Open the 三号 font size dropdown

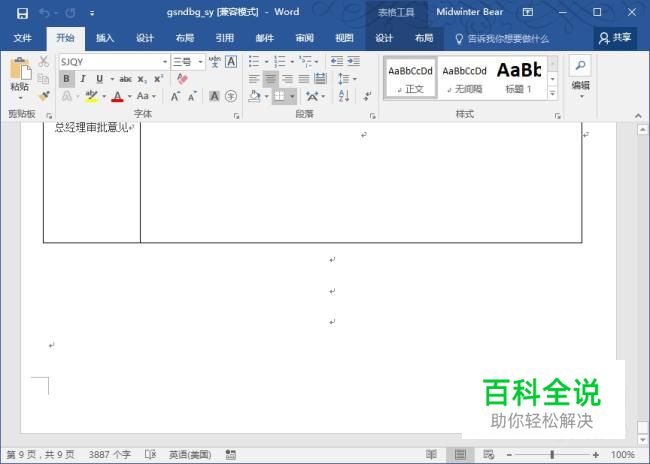click(201, 62)
